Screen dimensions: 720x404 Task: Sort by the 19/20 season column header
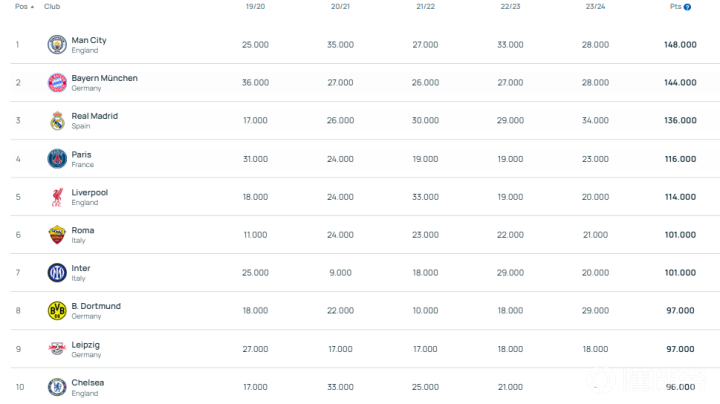(x=255, y=6)
